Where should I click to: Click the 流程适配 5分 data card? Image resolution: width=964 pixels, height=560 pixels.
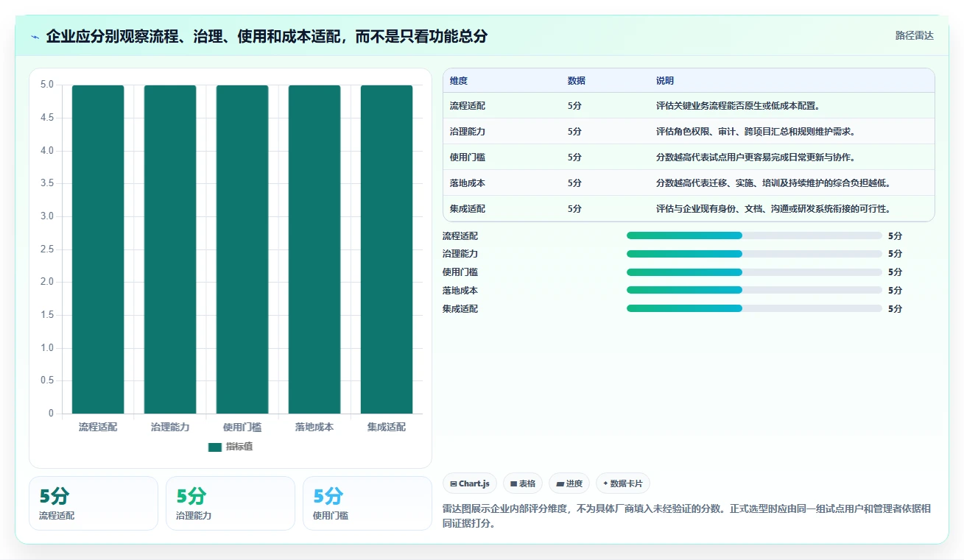click(x=94, y=503)
